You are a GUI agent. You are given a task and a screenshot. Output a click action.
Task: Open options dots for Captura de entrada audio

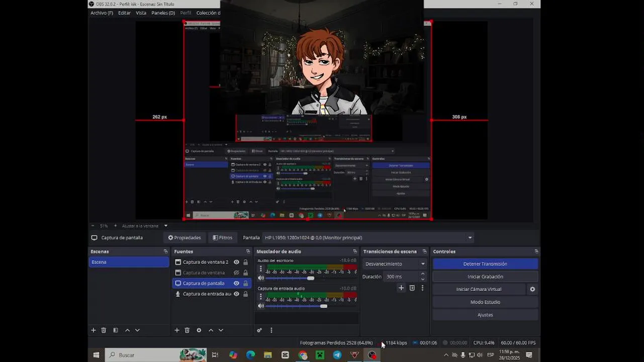[x=260, y=297]
